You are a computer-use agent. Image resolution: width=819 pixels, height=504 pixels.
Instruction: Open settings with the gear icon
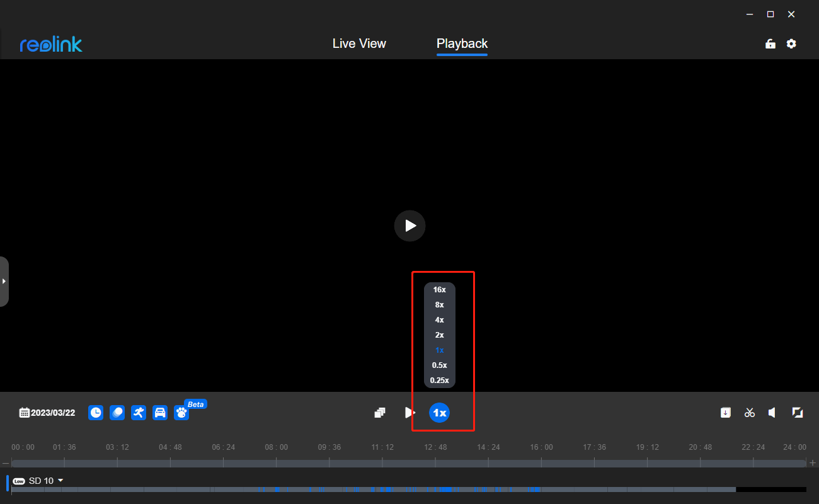pos(791,43)
